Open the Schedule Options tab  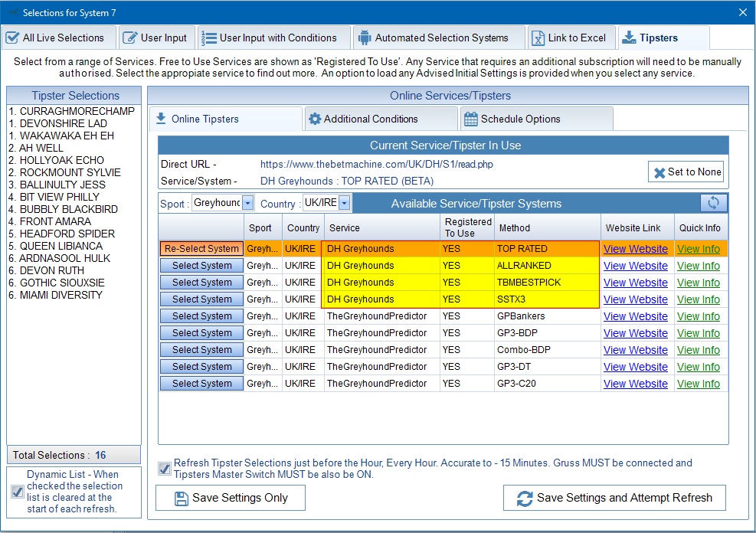click(x=521, y=119)
